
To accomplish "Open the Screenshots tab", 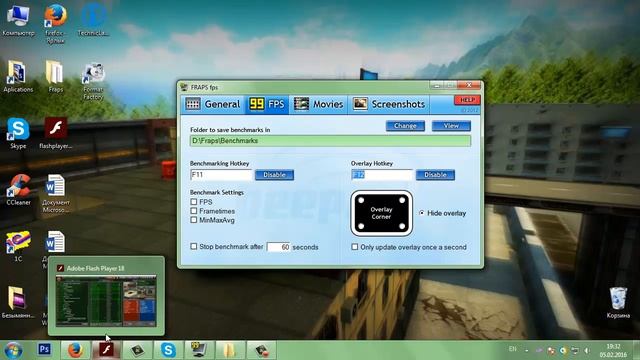I will click(x=389, y=104).
